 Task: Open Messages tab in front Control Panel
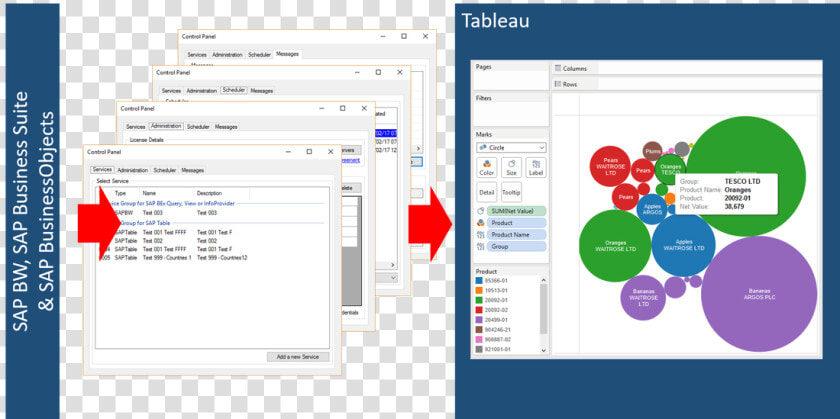click(x=192, y=170)
